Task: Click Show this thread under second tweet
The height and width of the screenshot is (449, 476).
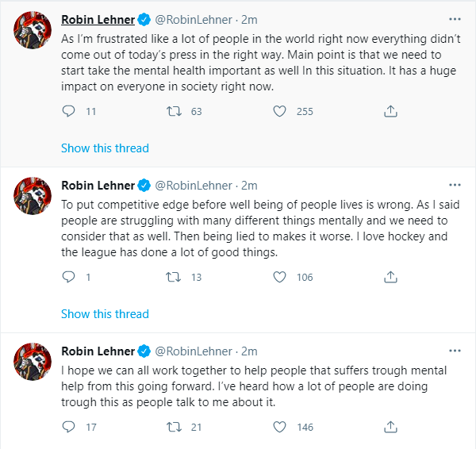Action: pos(105,313)
